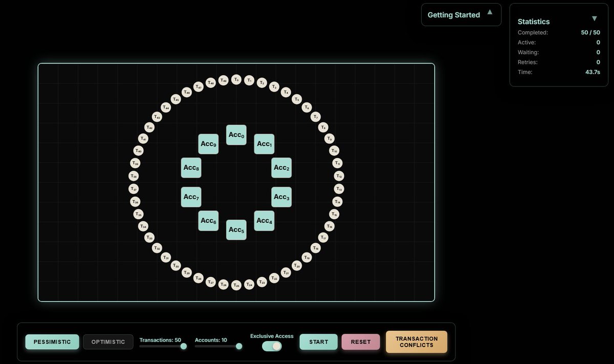Select account node Acc2
Viewport: 614px width, 364px height.
281,168
